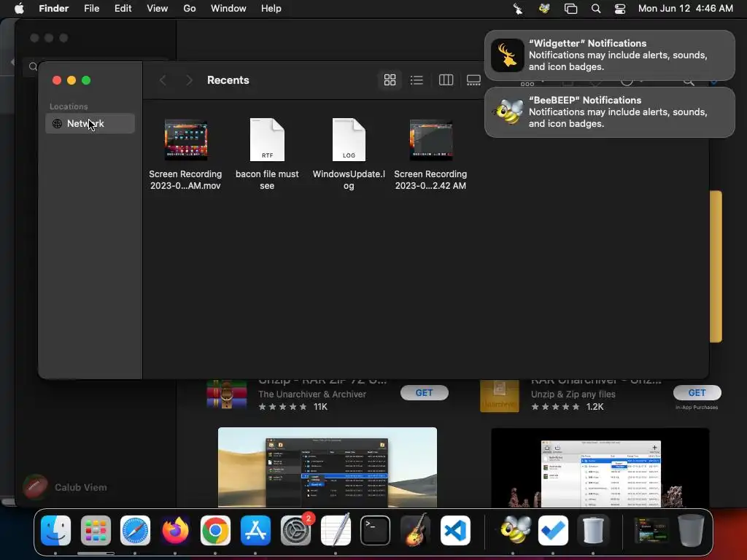Open the File menu
The width and height of the screenshot is (747, 560).
91,9
